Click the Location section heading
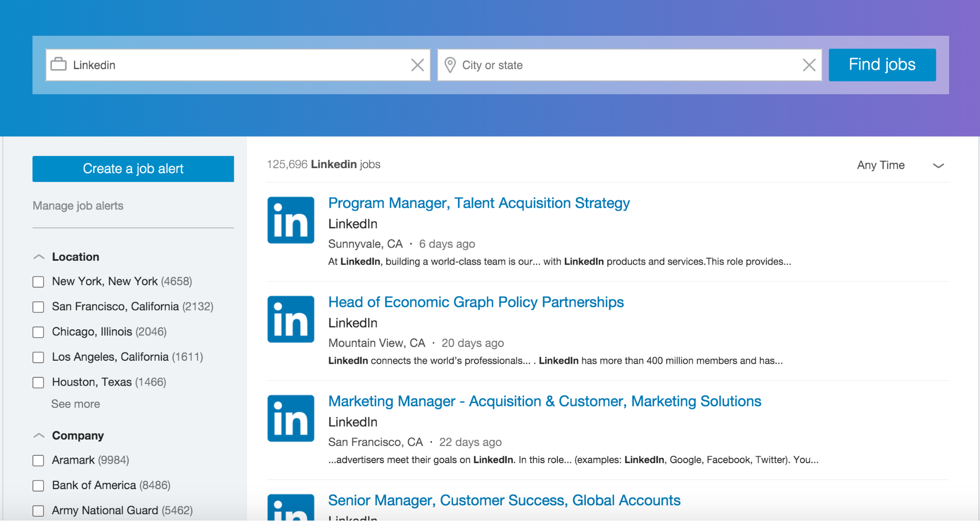Screen dimensions: 980x521 click(75, 257)
